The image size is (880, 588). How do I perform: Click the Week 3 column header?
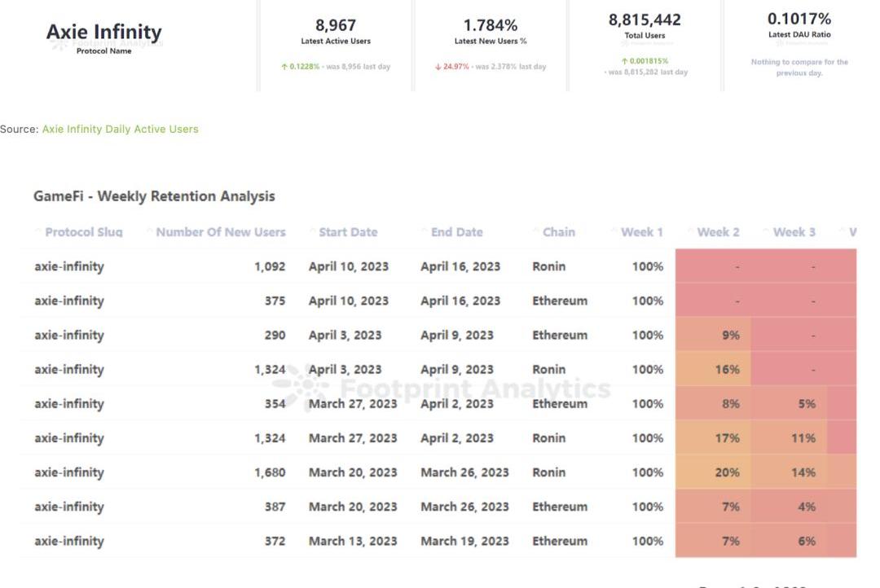794,232
